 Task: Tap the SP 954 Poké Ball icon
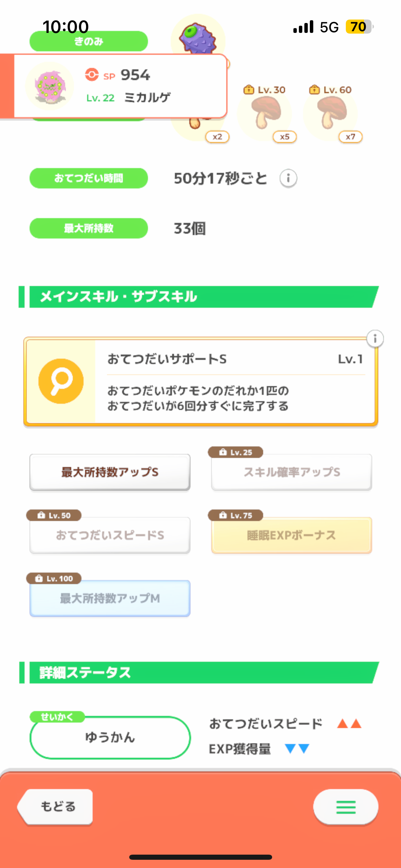pos(92,74)
